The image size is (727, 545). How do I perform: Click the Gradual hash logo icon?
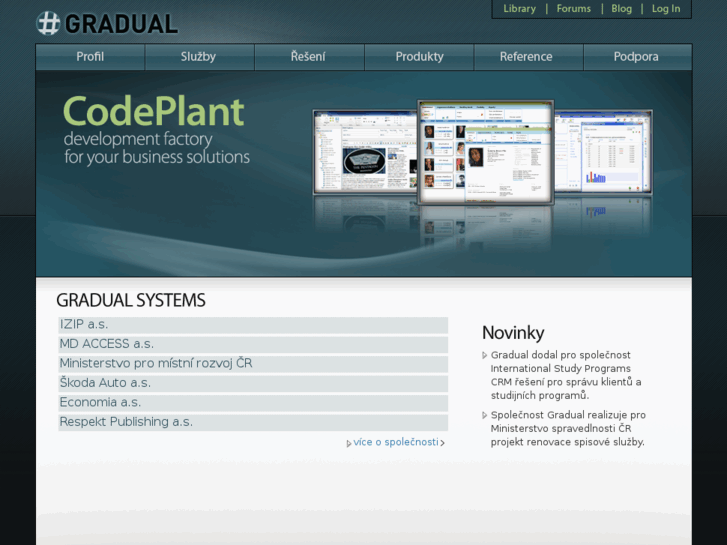pyautogui.click(x=48, y=23)
